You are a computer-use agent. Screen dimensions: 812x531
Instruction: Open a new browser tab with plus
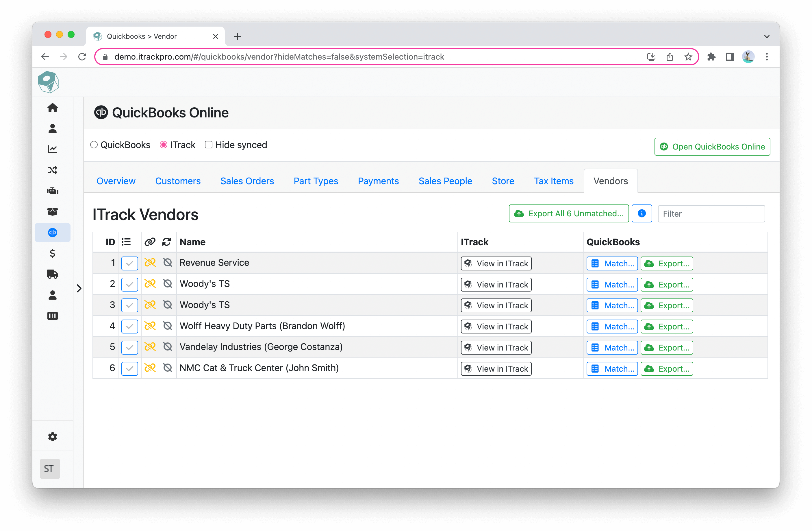tap(238, 36)
